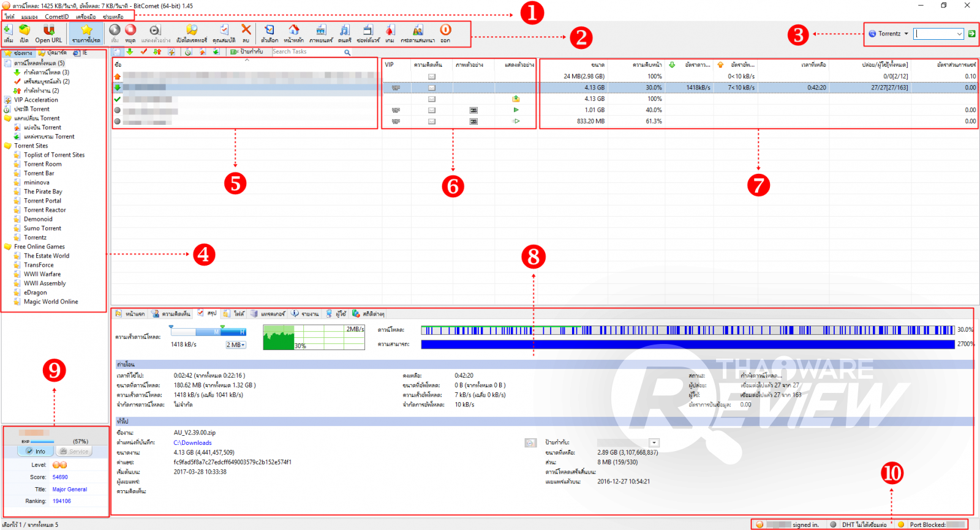
Task: Click the comment envelope in the 24 MB row
Action: (x=432, y=77)
